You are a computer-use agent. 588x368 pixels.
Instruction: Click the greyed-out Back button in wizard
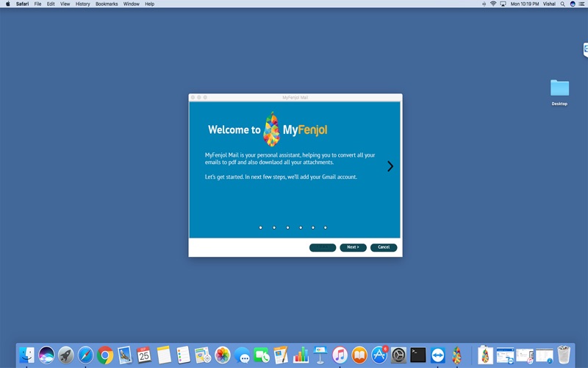[x=323, y=247]
